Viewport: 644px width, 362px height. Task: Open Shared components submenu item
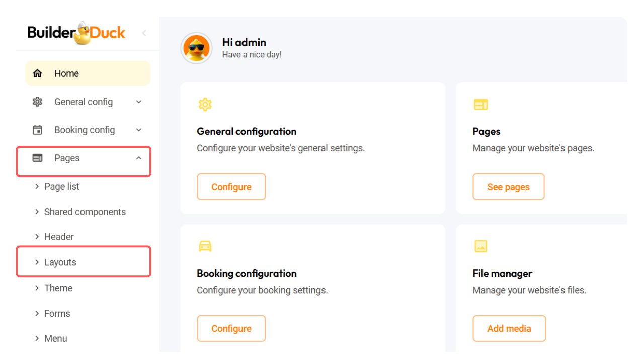[85, 212]
